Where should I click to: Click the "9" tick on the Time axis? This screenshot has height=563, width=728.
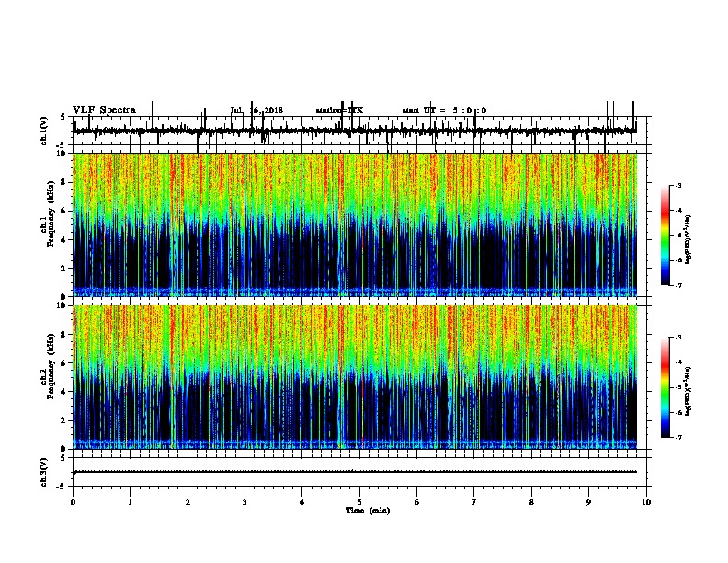[x=588, y=502]
